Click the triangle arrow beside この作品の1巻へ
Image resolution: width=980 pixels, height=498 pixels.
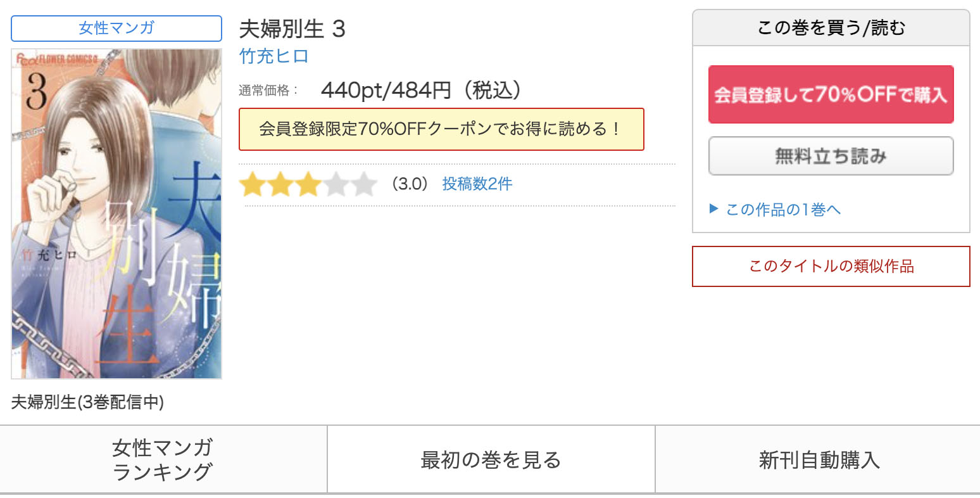click(713, 208)
